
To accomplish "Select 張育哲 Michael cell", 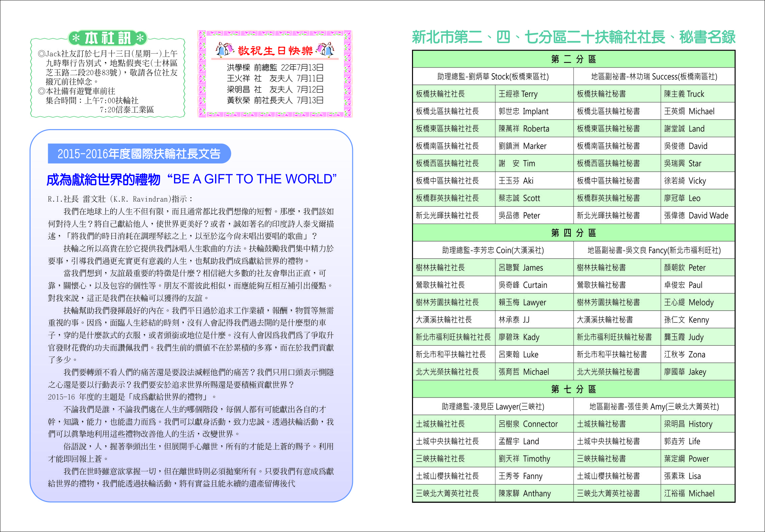I will [x=534, y=372].
